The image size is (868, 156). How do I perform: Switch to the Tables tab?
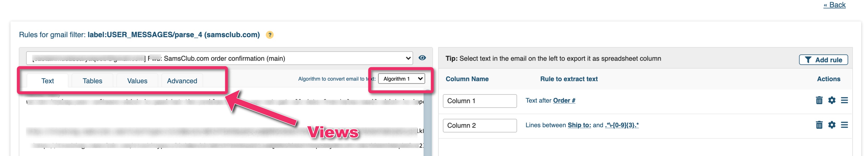pos(92,81)
